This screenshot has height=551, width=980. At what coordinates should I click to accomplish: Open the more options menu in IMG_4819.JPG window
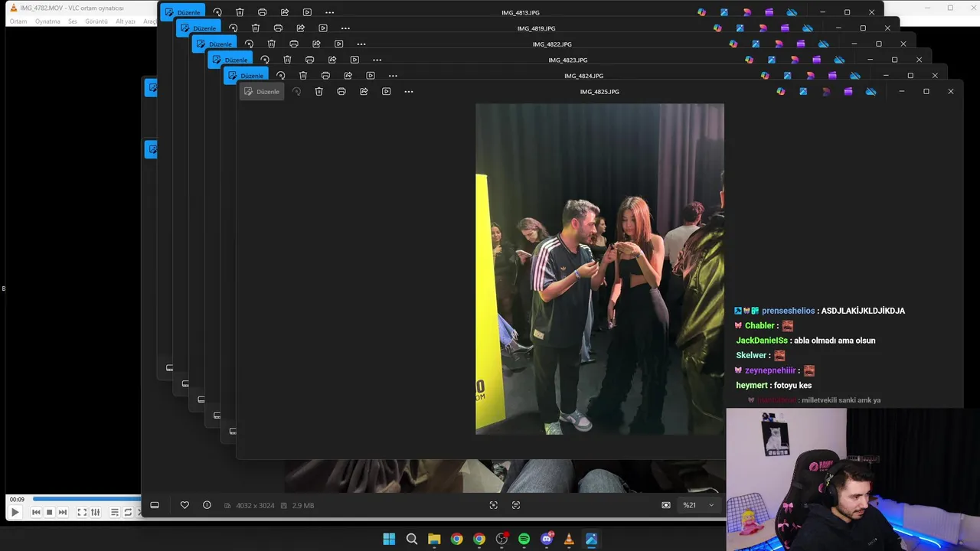(345, 28)
